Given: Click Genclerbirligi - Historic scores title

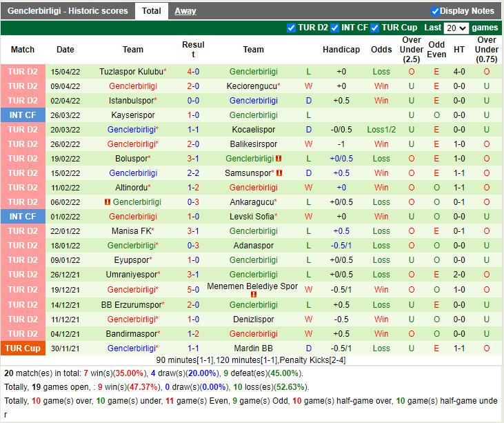Looking at the screenshot, I should (68, 11).
